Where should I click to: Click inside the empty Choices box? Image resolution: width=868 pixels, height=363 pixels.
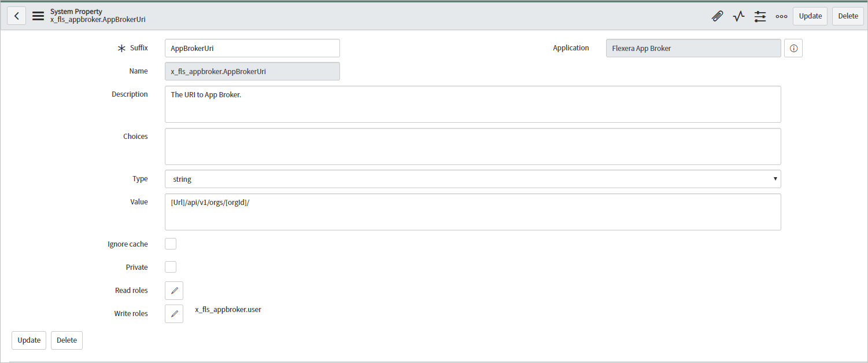click(x=472, y=146)
